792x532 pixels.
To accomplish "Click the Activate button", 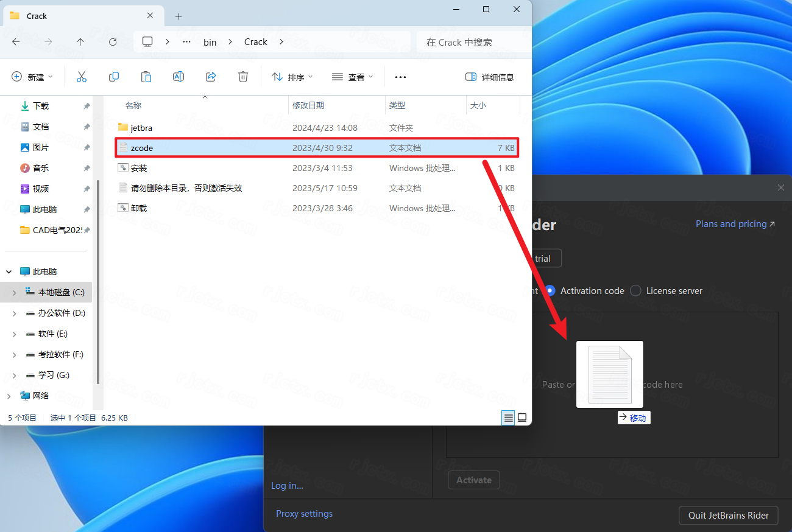I will [x=474, y=480].
